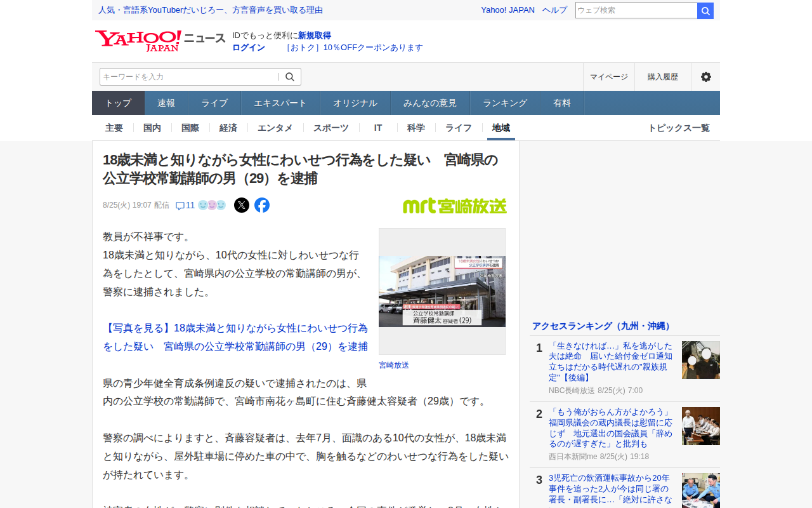This screenshot has height=508, width=812.
Task: Click ranking 2 article thumbnail image
Action: point(701,426)
